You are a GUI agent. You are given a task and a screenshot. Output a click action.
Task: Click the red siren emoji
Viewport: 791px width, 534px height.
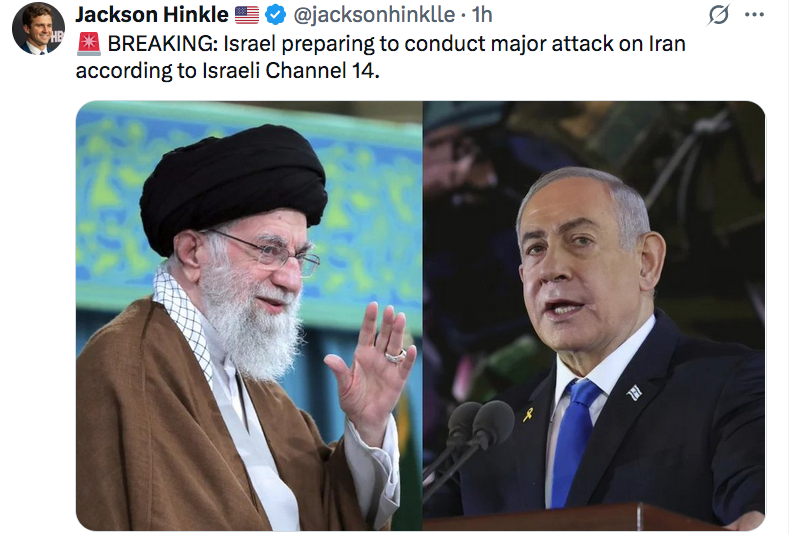89,44
